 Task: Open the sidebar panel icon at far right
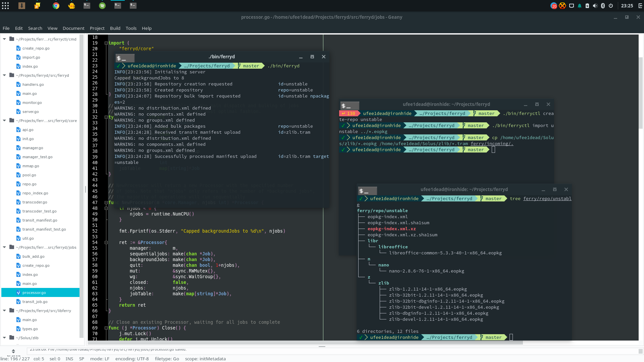tap(640, 6)
